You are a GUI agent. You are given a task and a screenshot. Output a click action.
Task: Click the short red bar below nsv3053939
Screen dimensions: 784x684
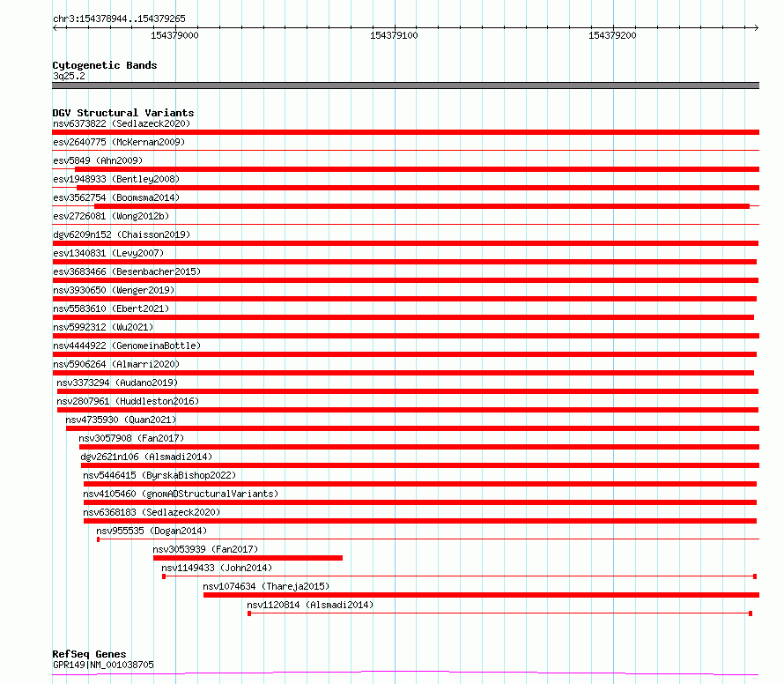(x=248, y=558)
